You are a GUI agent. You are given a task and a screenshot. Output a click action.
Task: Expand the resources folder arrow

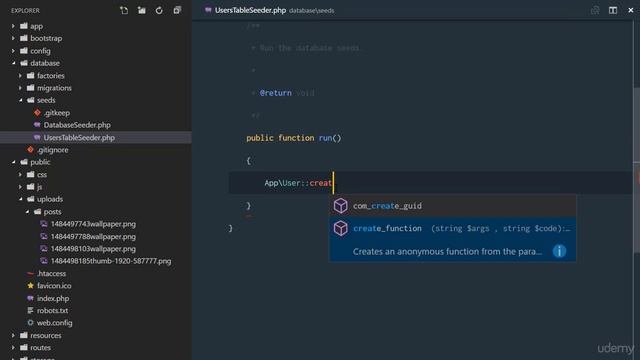tap(13, 335)
